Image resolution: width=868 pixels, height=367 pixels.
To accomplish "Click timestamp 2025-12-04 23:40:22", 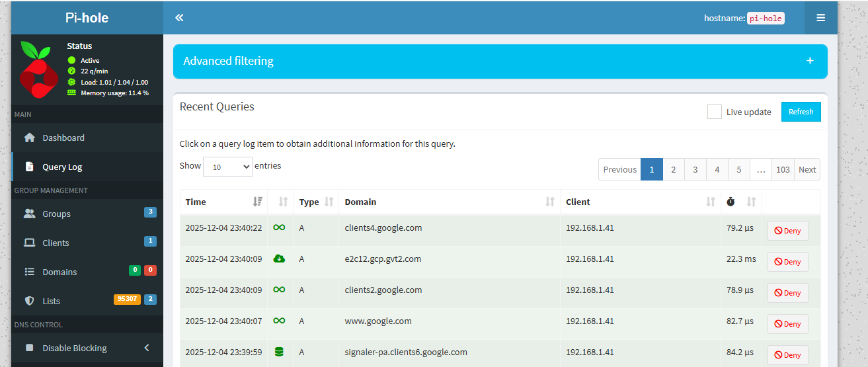I will (x=223, y=227).
